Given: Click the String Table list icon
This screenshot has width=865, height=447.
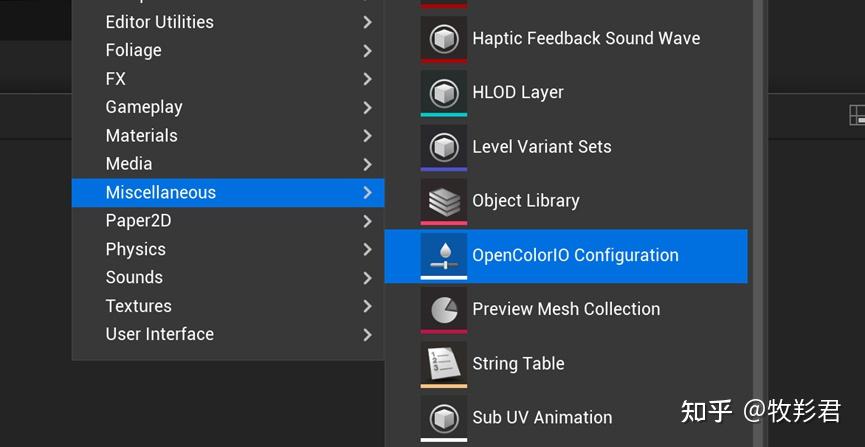Looking at the screenshot, I should (x=443, y=363).
